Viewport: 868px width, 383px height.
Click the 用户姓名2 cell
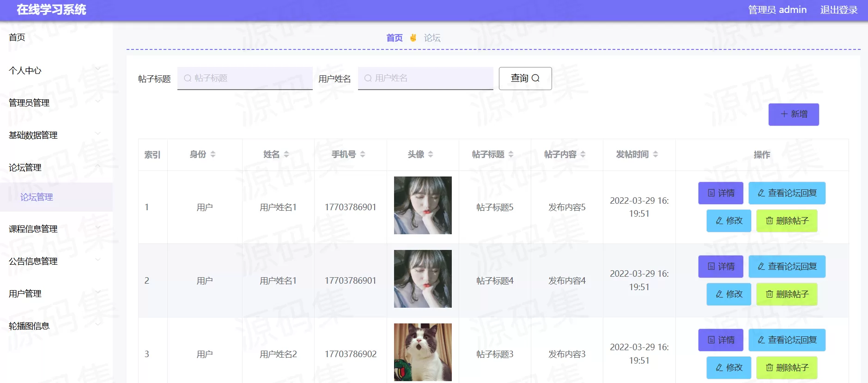tap(278, 354)
